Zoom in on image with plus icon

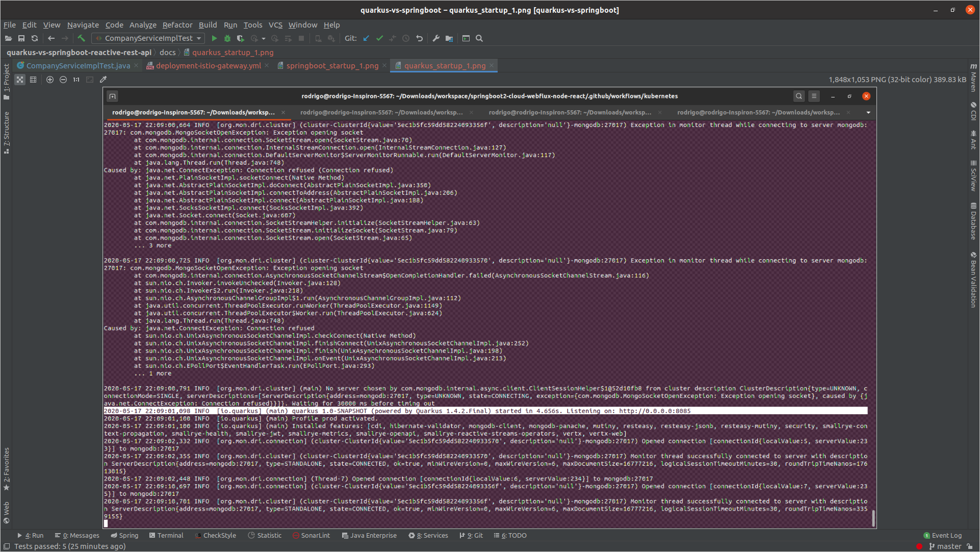50,80
